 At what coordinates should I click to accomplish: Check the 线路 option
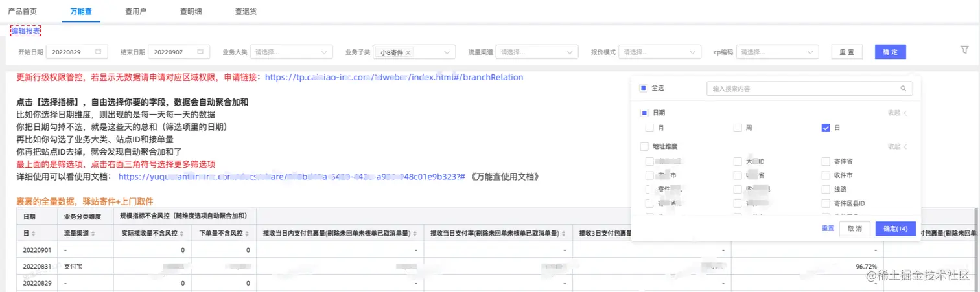click(x=826, y=190)
